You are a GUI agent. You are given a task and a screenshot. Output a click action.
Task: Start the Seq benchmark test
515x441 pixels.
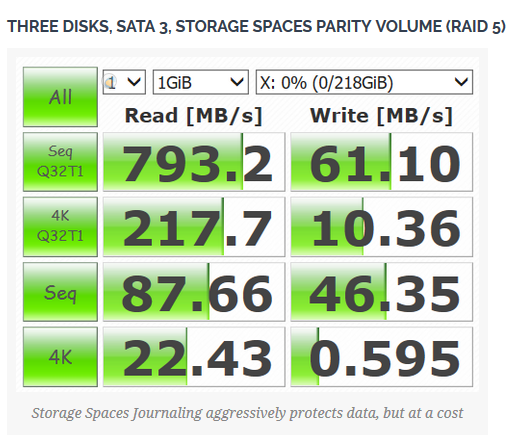(x=60, y=292)
